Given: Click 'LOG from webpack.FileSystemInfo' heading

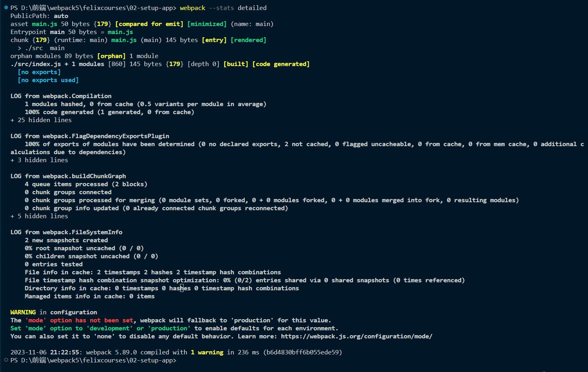Looking at the screenshot, I should point(67,232).
